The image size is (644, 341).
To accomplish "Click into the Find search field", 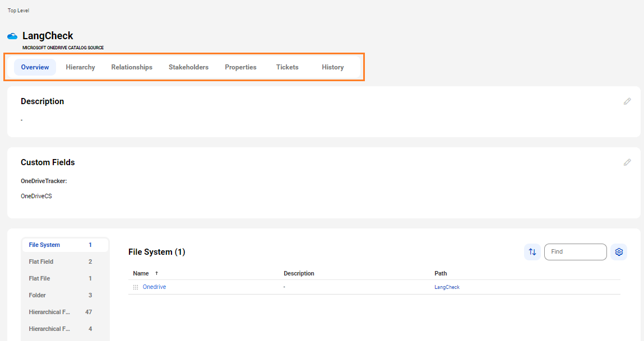I will click(x=576, y=252).
